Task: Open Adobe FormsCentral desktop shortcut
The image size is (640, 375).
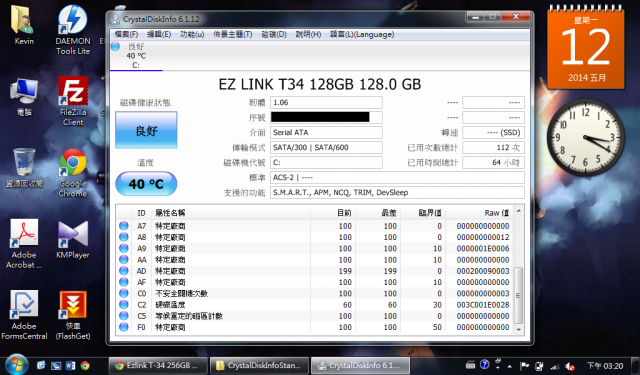Action: coord(24,315)
